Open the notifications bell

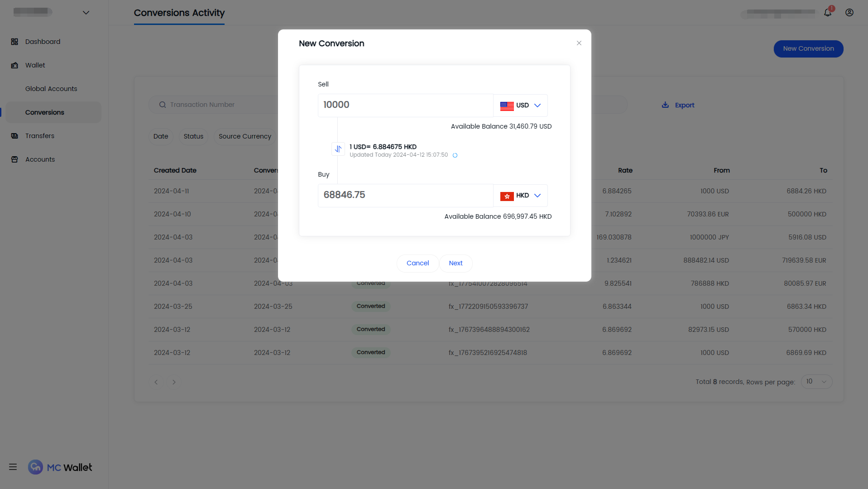coord(828,12)
